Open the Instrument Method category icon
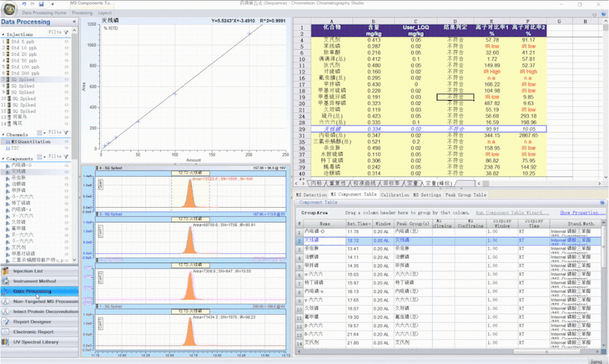This screenshot has height=364, width=609. click(x=6, y=281)
